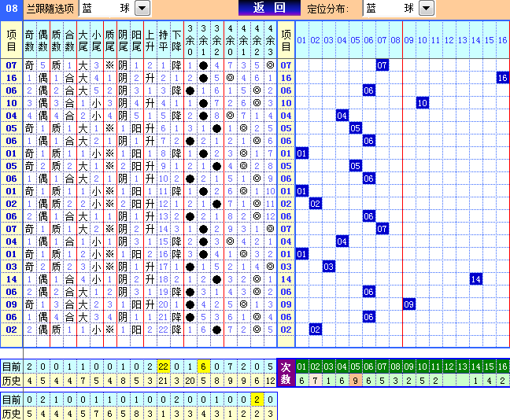510x420 pixels.
Task: Click the yellow 2 cell in lower 目前 row
Action: click(x=257, y=400)
